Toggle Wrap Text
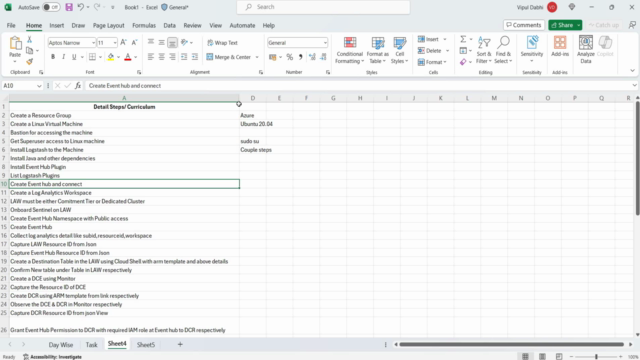 [x=222, y=43]
